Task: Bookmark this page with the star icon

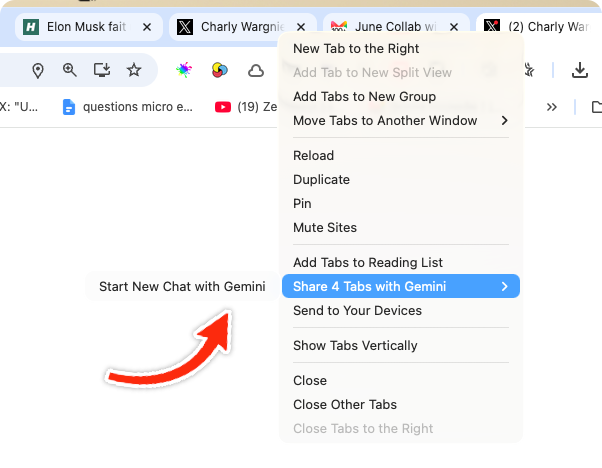Action: tap(134, 70)
